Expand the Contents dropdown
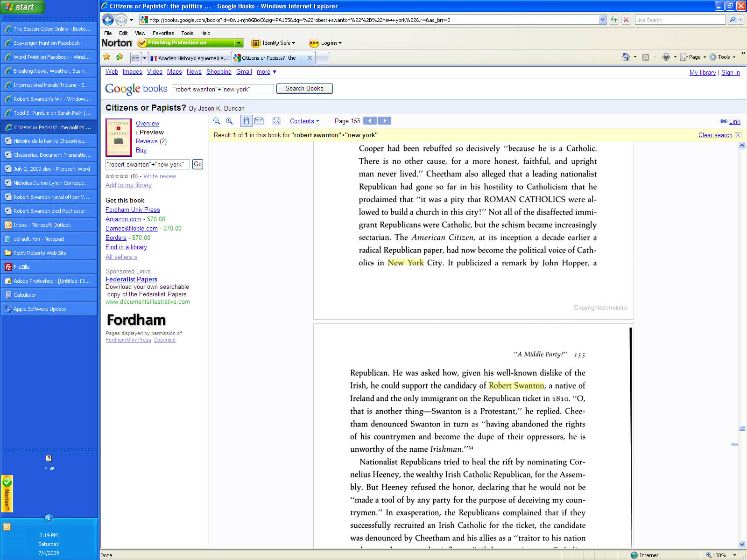The width and height of the screenshot is (747, 560). coord(304,121)
